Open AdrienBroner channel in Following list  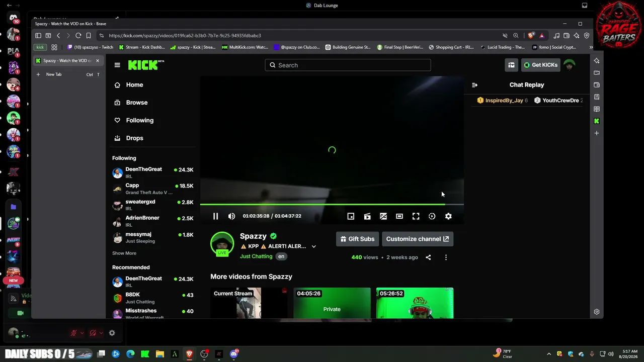(153, 221)
